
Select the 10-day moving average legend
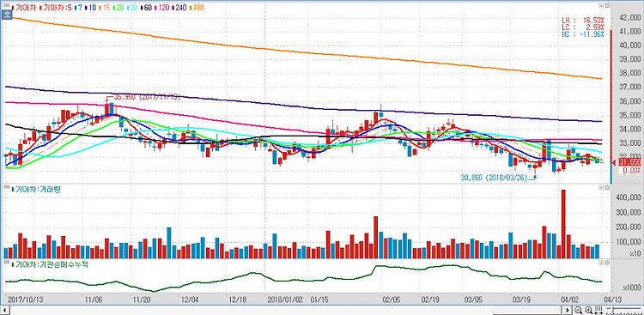click(90, 8)
